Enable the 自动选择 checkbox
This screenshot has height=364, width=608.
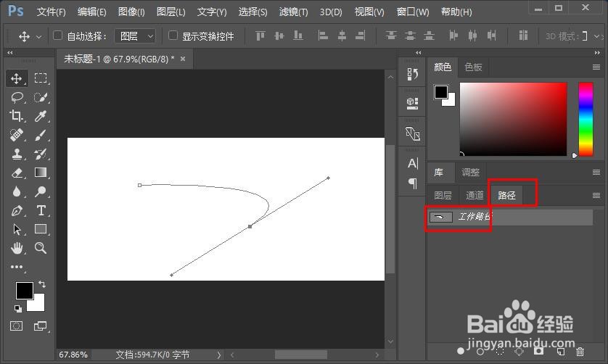coord(57,36)
